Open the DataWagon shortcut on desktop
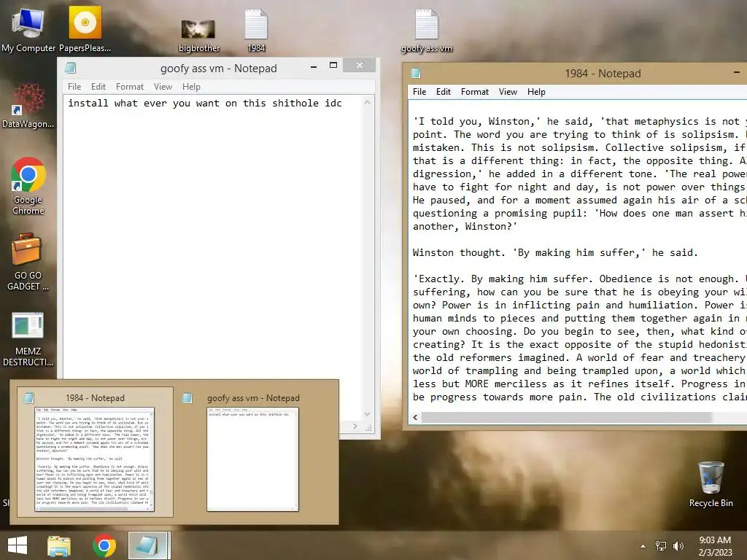 click(28, 105)
